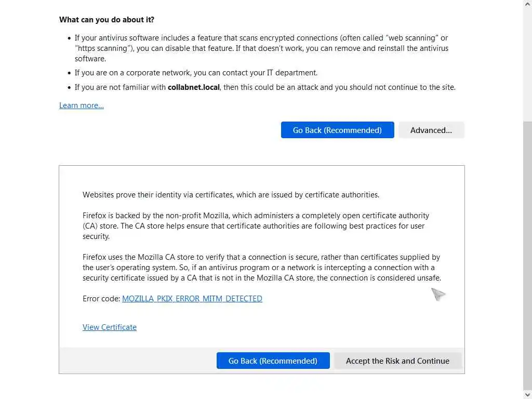Click the "What can you do about it?" heading
The image size is (532, 399).
107,20
